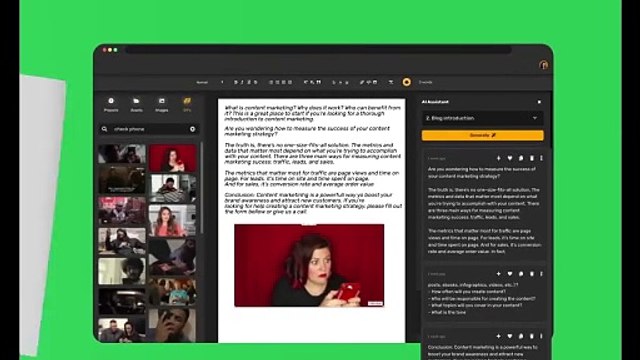Screen dimensions: 640x360
Task: Click the yellow Generate button
Action: 482,135
